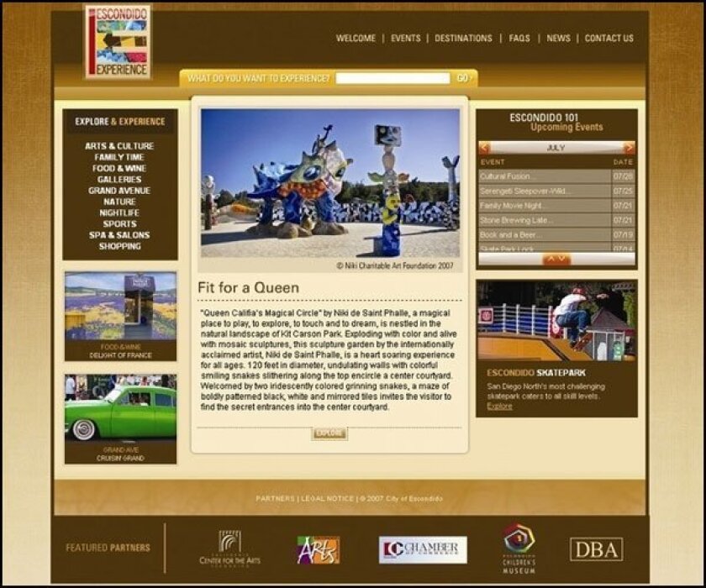The image size is (706, 588).
Task: Select Galleries in the Explore sidebar
Action: coord(119,180)
